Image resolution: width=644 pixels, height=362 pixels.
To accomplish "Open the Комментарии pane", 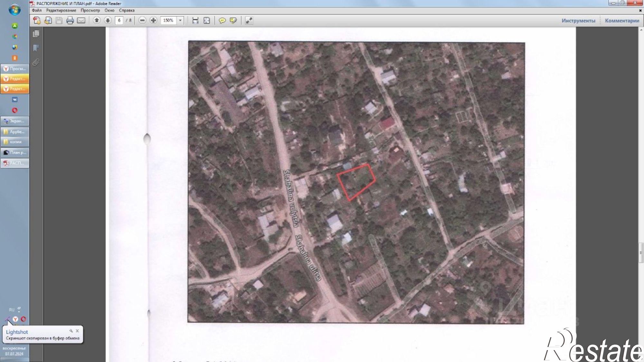I will 622,21.
